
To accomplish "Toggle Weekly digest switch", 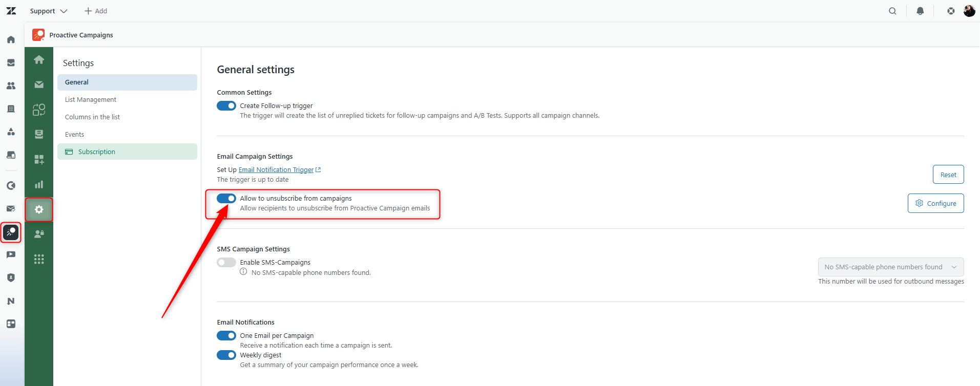I will pyautogui.click(x=226, y=355).
